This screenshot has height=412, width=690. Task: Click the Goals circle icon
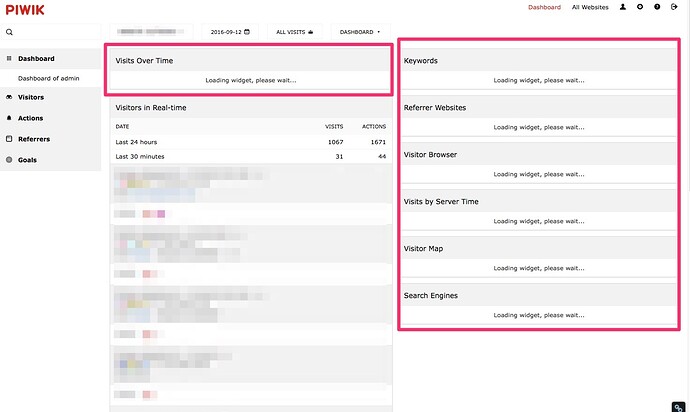[x=9, y=160]
